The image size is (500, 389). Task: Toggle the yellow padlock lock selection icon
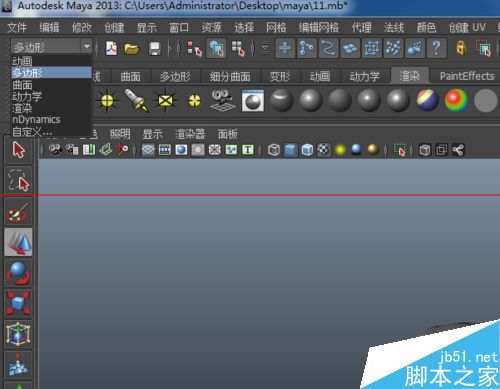pyautogui.click(x=461, y=48)
